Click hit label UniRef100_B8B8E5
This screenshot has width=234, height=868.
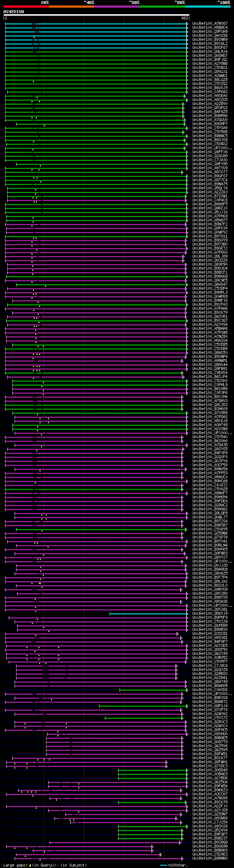210,738
